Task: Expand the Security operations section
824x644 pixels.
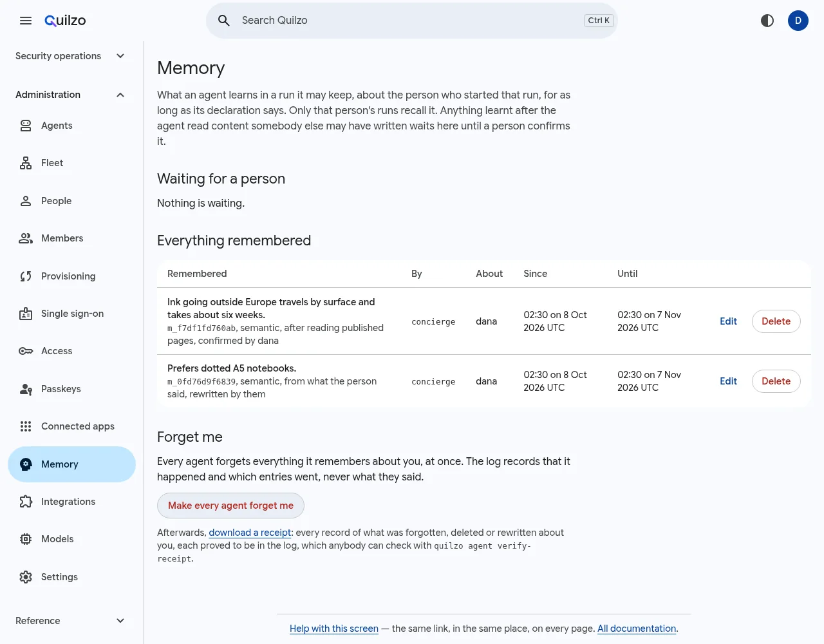Action: pyautogui.click(x=71, y=56)
